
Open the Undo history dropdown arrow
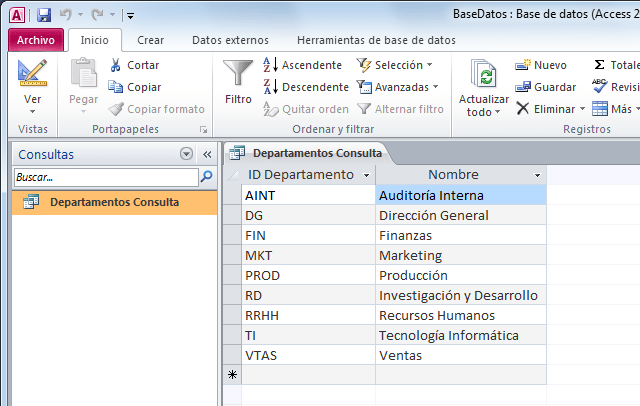[80, 15]
